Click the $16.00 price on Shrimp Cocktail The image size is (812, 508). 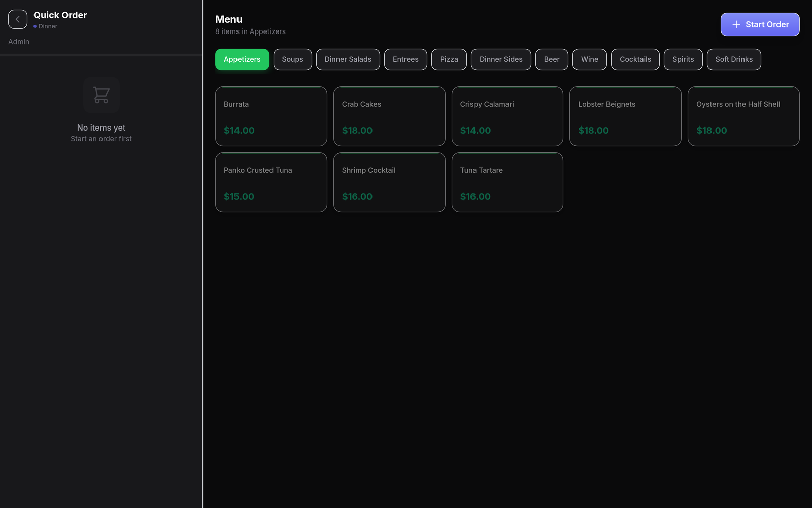[x=357, y=197]
